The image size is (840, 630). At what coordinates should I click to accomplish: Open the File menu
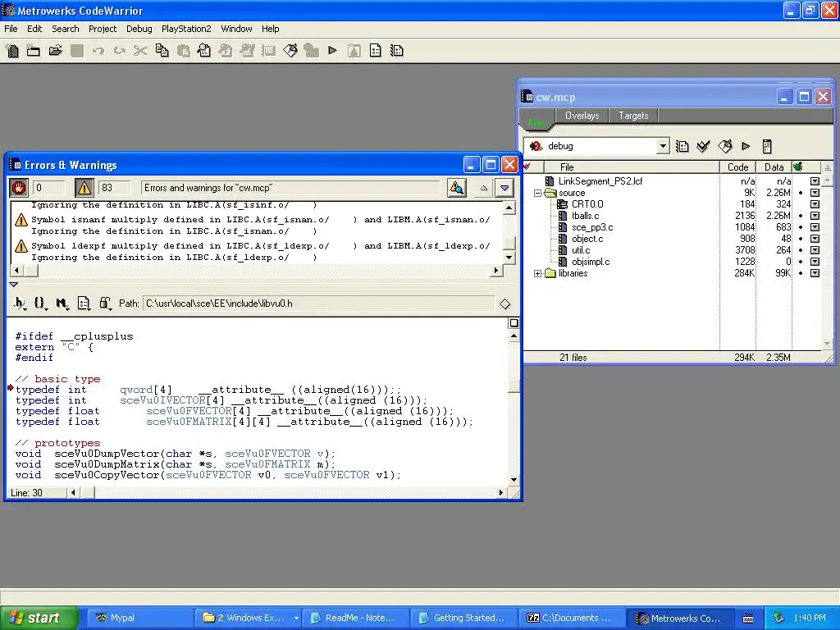coord(11,29)
